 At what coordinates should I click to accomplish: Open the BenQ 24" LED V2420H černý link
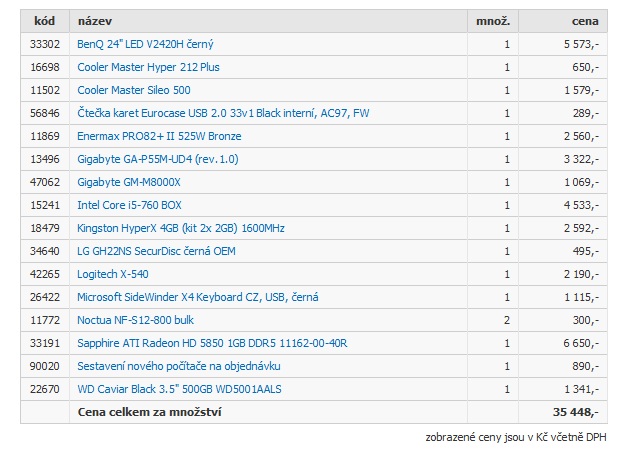pos(145,44)
